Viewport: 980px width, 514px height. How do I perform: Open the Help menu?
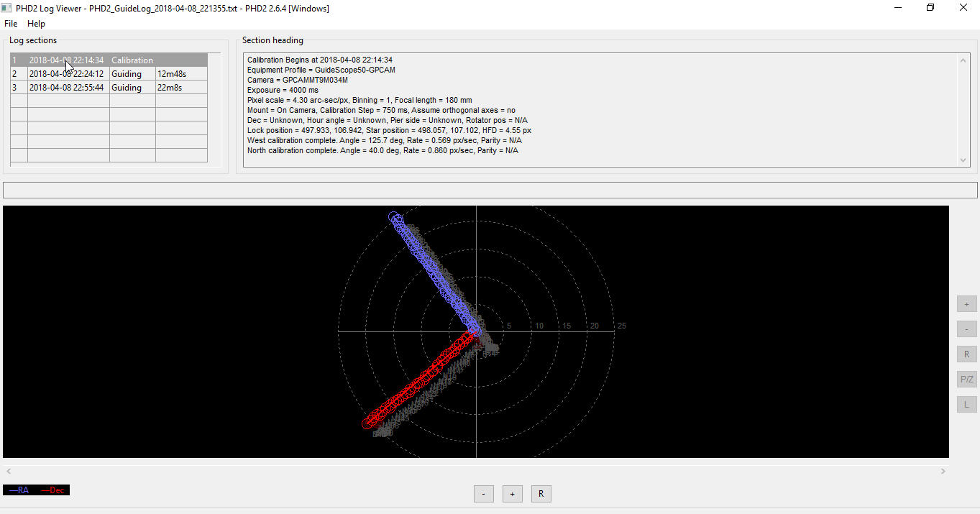coord(36,24)
